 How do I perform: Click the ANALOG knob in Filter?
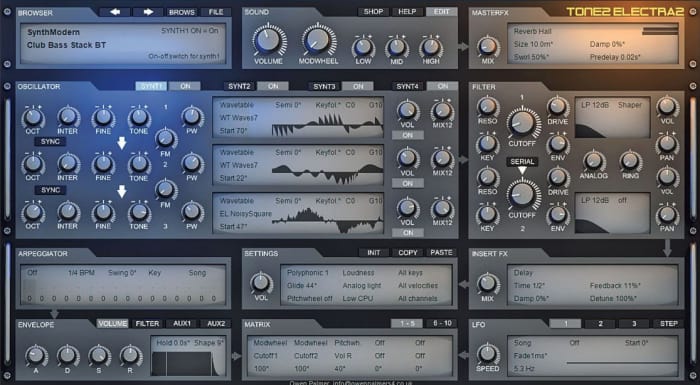(594, 161)
